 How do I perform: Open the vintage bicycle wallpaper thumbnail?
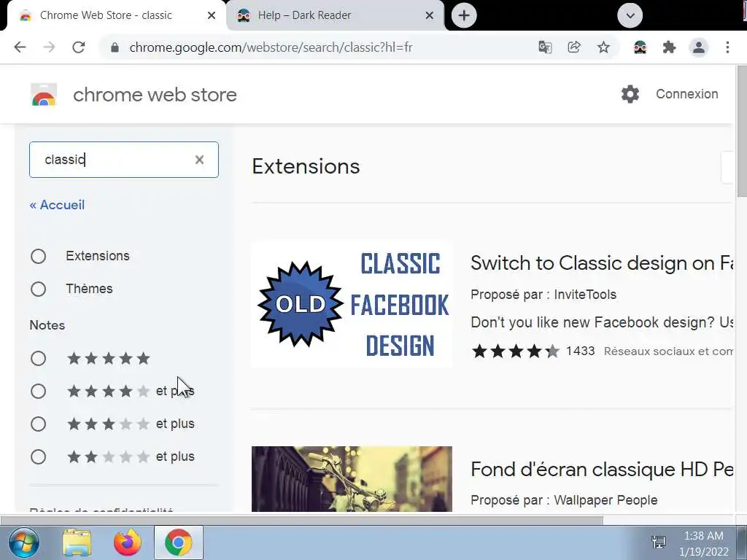pos(352,478)
